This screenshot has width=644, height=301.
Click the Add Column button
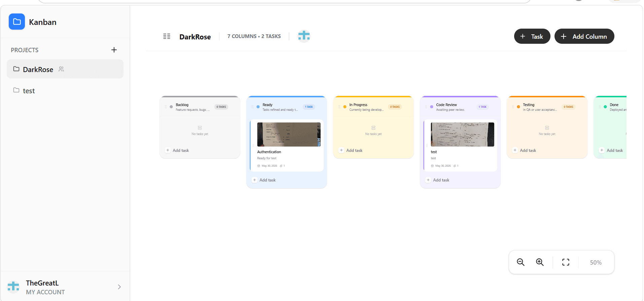coord(584,36)
